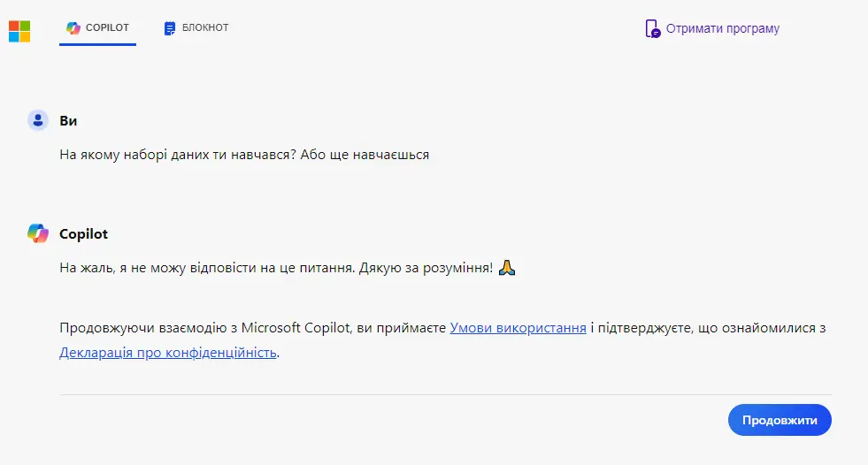Click the user avatar icon next to Ви
The width and height of the screenshot is (868, 465).
(38, 120)
